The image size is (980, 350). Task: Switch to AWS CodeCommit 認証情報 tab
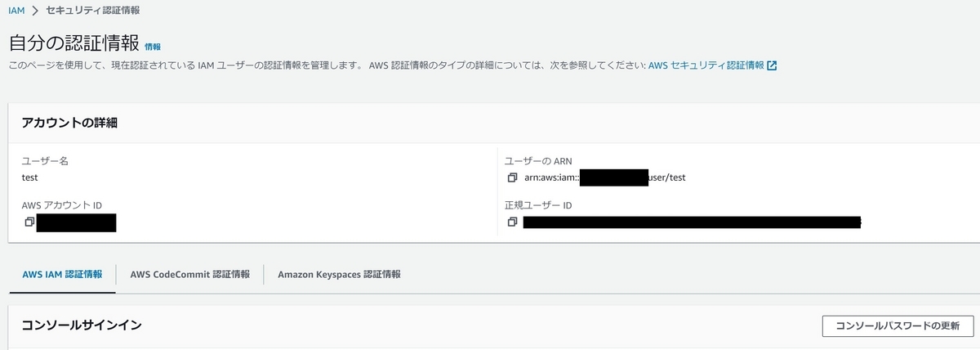point(189,275)
